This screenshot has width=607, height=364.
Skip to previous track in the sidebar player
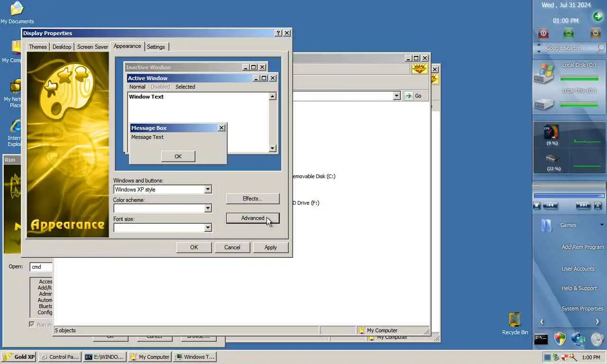(x=550, y=206)
